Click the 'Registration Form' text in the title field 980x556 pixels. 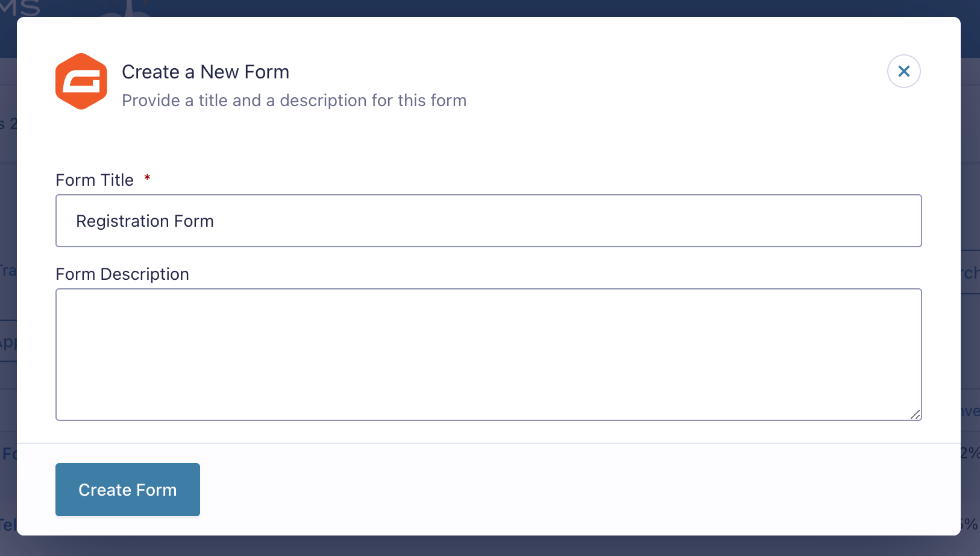click(145, 221)
